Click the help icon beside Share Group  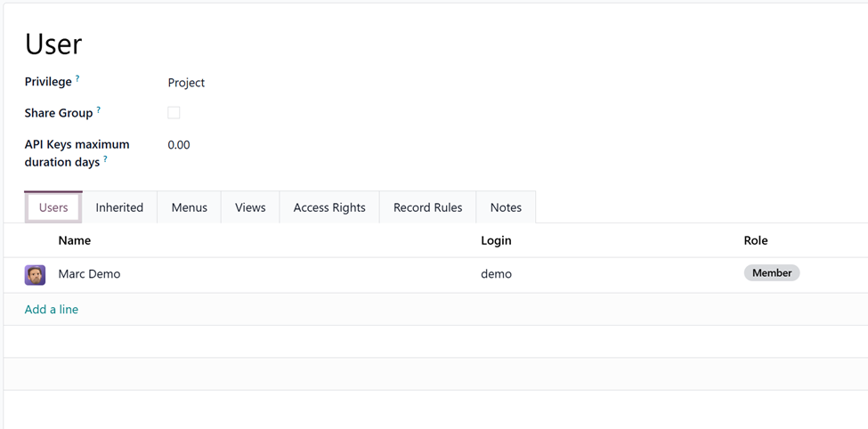(98, 110)
